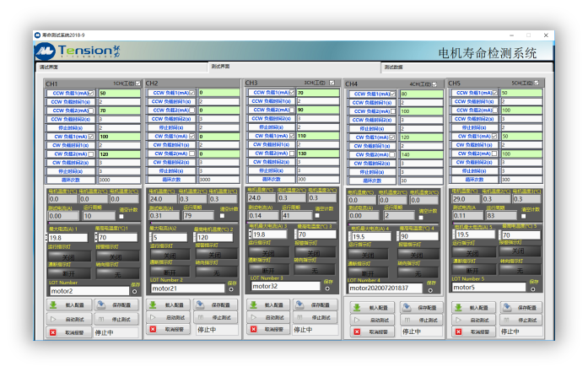Click CH1 载入配置 green download icon

[53, 306]
